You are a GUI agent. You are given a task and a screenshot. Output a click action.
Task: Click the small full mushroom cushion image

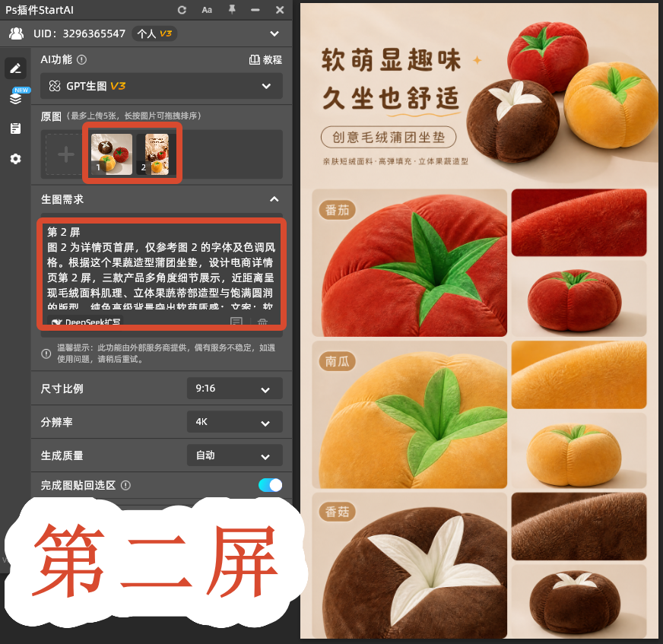tap(579, 601)
